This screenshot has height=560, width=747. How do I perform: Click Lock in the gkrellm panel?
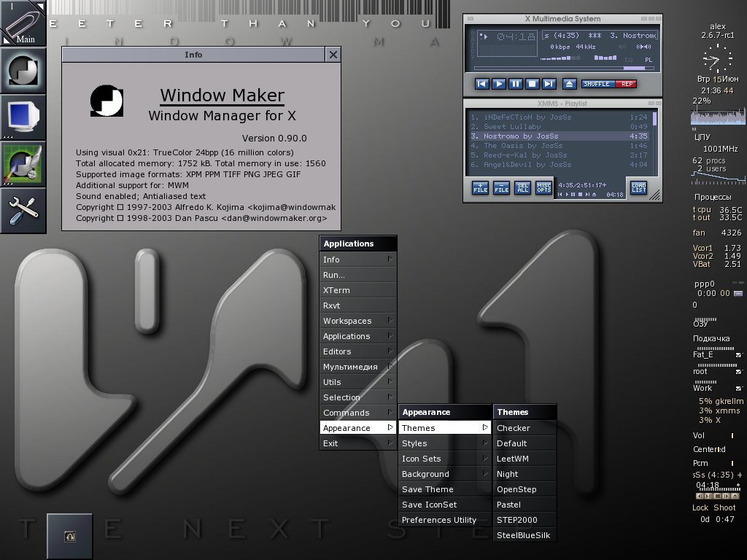click(x=700, y=507)
